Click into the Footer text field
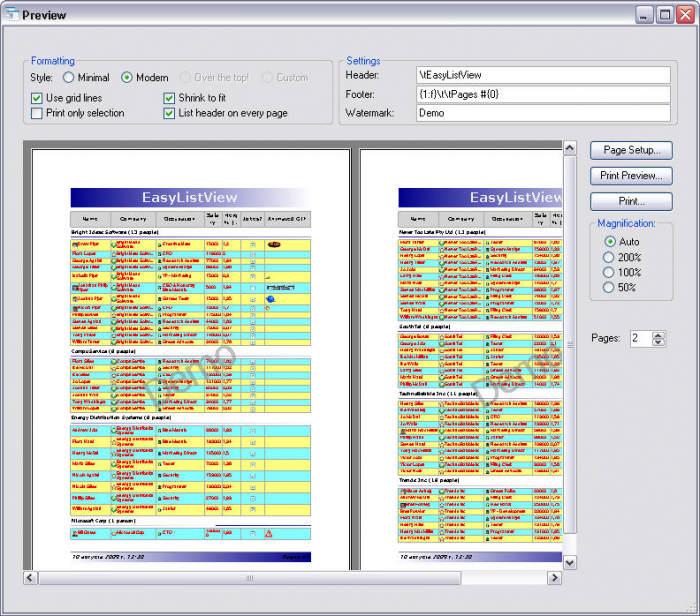 [543, 94]
